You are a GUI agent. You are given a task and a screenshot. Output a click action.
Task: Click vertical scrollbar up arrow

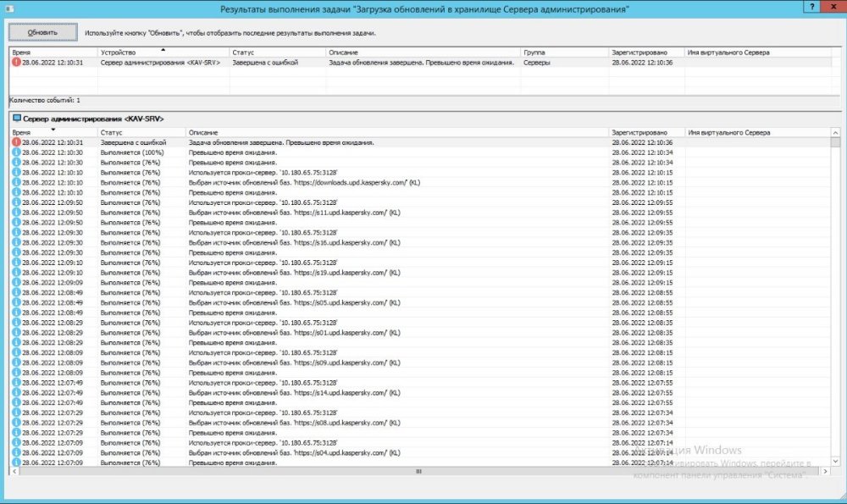[x=836, y=133]
